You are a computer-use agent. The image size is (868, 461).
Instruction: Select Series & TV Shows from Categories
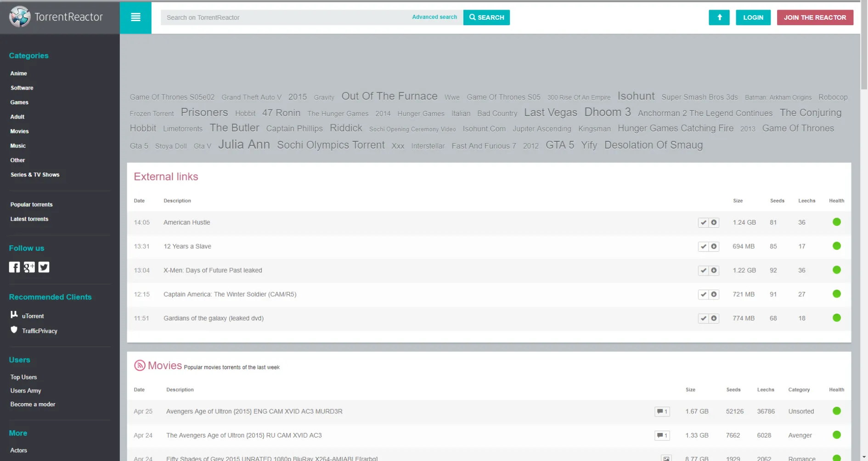pyautogui.click(x=35, y=174)
